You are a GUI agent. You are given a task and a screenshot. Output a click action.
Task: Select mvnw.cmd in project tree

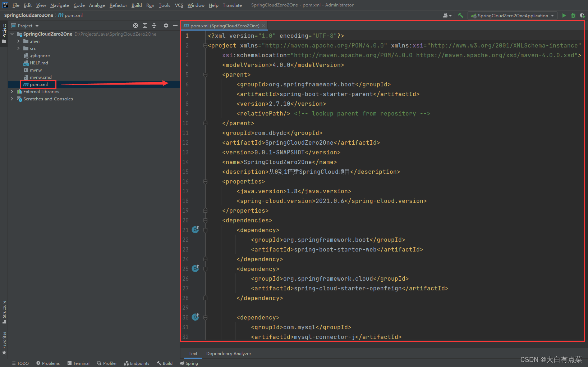41,77
